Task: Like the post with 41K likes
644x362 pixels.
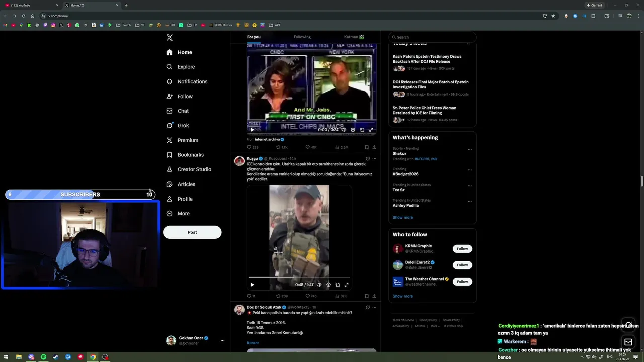Action: (x=311, y=147)
